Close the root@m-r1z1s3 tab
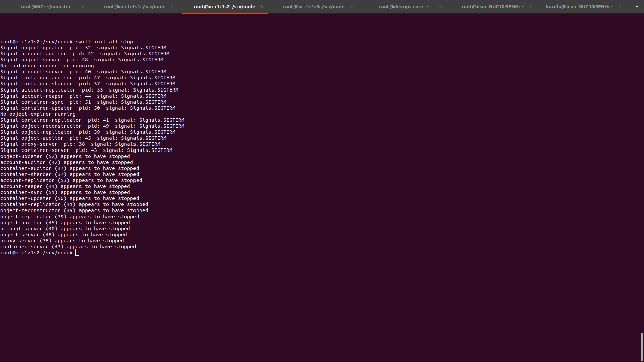 (351, 7)
